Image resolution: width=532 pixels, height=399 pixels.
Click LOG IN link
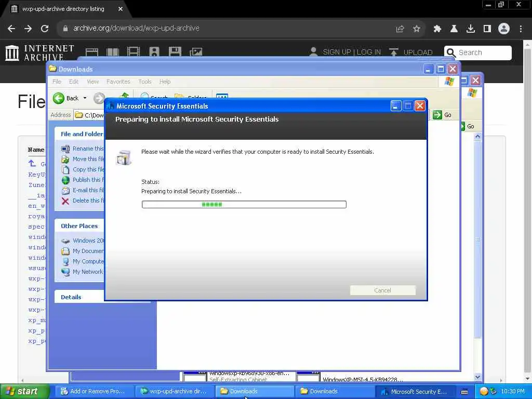point(369,52)
